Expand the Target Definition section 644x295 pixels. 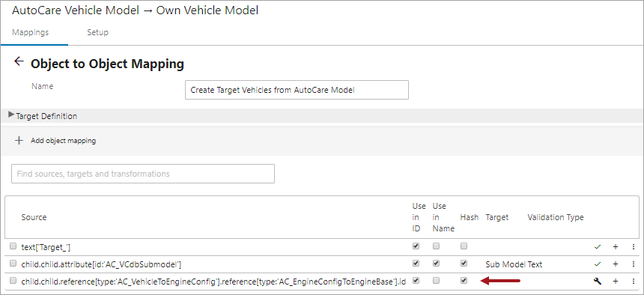point(43,116)
